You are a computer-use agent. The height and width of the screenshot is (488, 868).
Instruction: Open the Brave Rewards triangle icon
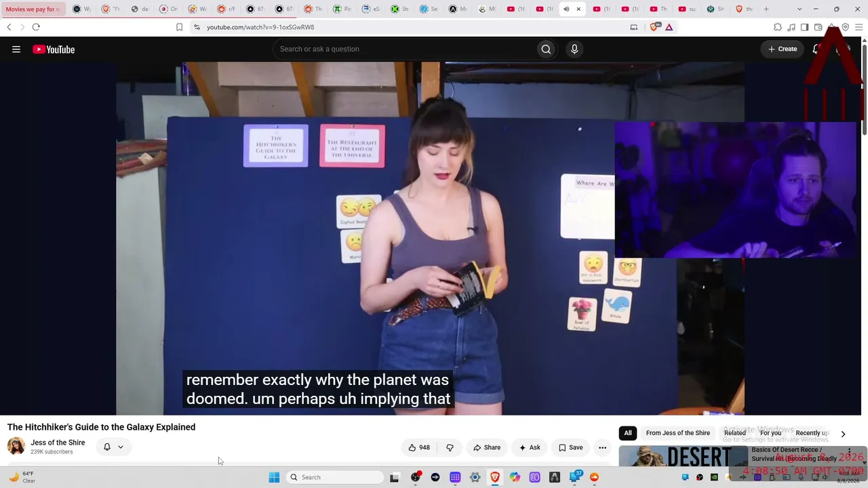(x=669, y=27)
